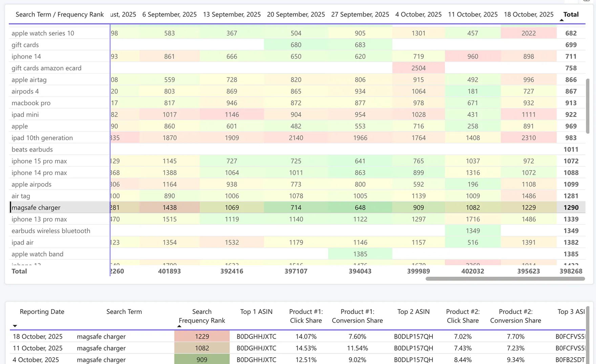Click the upper table's horizontal scrollbar thumb
The width and height of the screenshot is (596, 364).
coord(505,279)
